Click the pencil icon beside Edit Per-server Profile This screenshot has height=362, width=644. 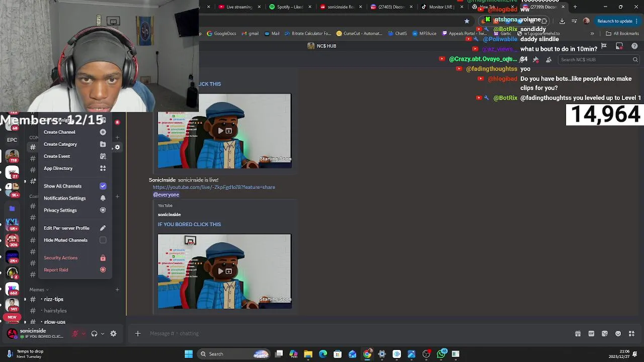(103, 228)
